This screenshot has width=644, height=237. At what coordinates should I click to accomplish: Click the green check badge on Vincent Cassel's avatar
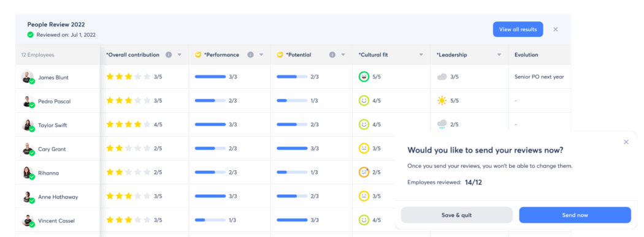pyautogui.click(x=32, y=224)
